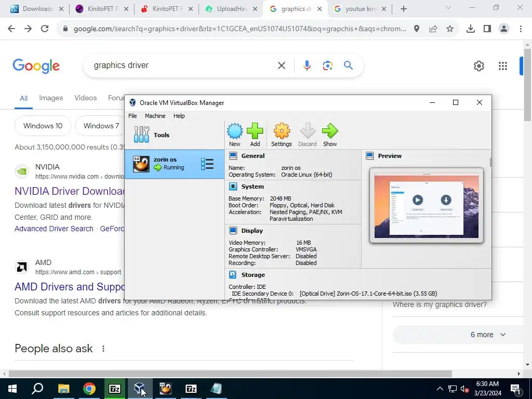Open Chrome profile avatar
The height and width of the screenshot is (399, 532).
click(504, 29)
